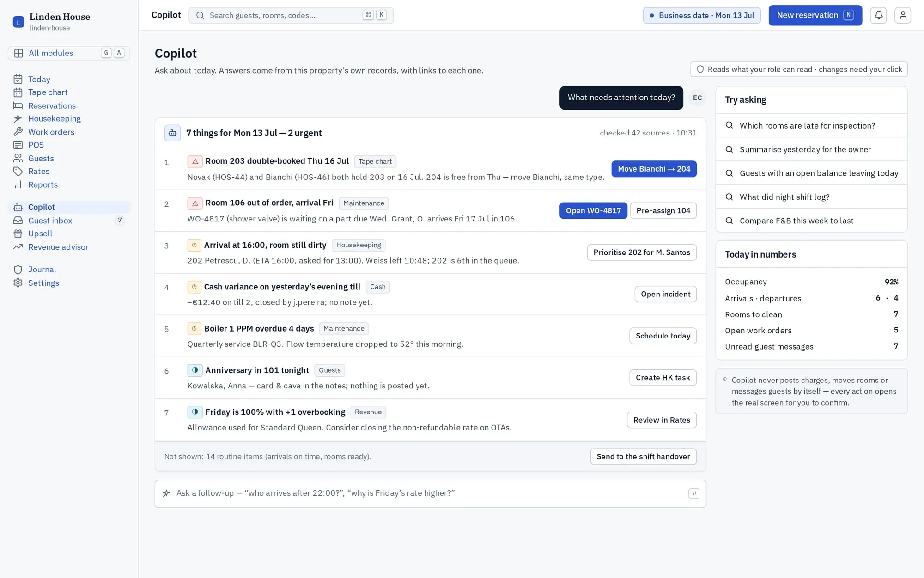Click POS icon in sidebar

pyautogui.click(x=18, y=145)
